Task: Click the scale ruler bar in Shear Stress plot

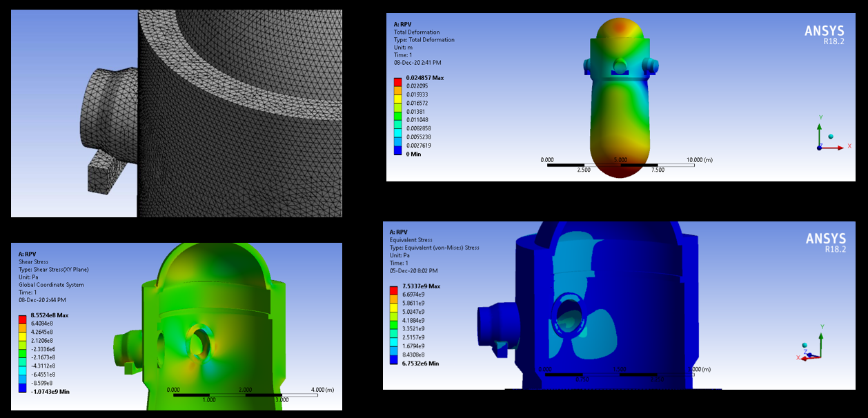Action: (245, 395)
